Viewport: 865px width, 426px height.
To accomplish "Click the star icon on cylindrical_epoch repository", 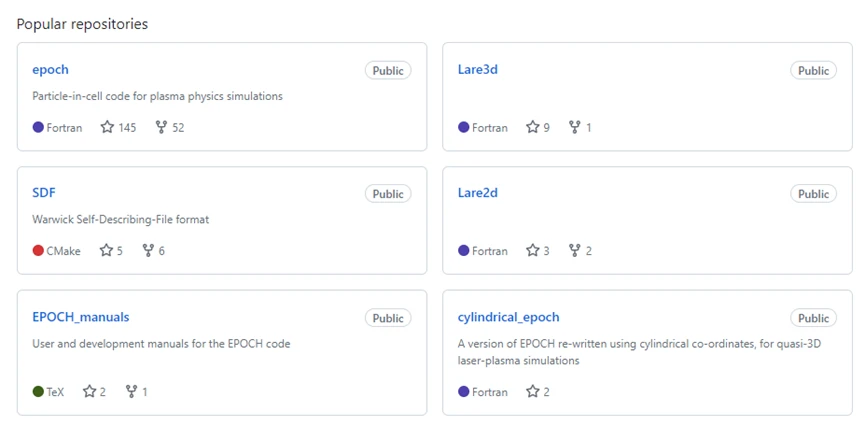I will click(533, 392).
